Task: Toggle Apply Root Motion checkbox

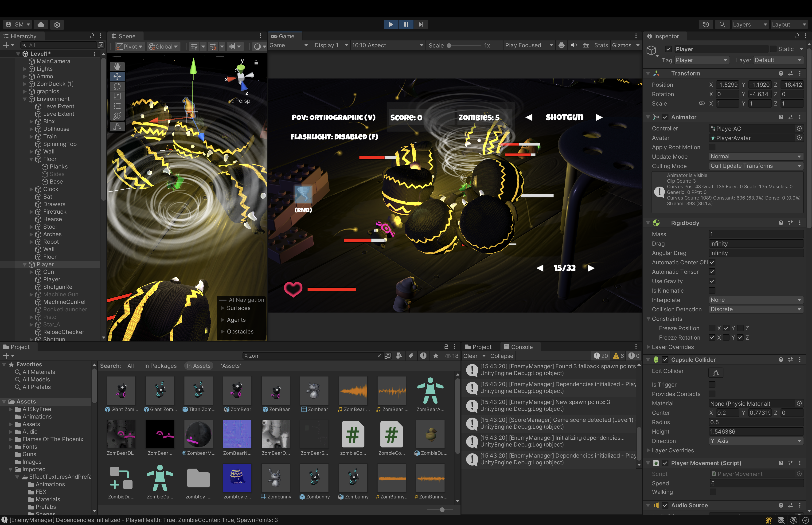Action: (712, 147)
